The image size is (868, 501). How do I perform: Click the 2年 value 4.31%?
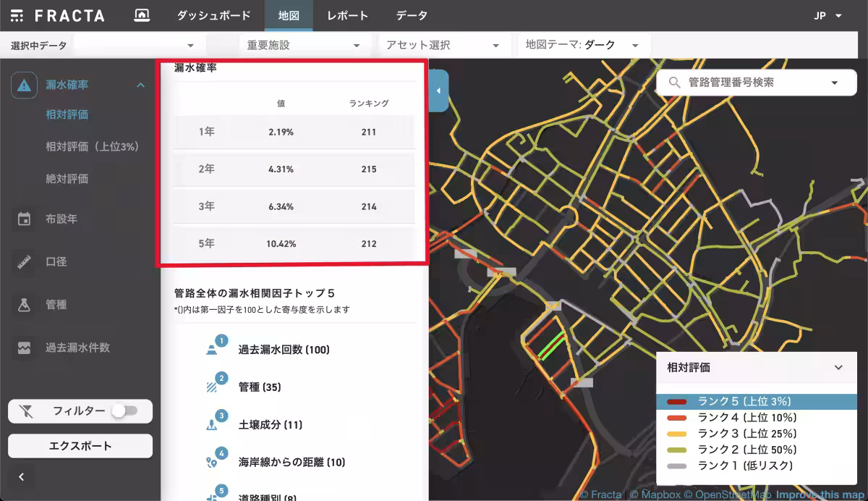(x=281, y=169)
